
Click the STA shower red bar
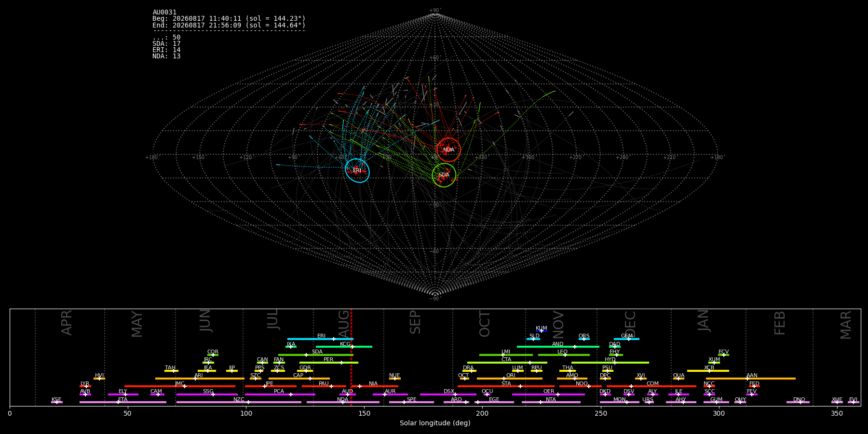pyautogui.click(x=506, y=386)
